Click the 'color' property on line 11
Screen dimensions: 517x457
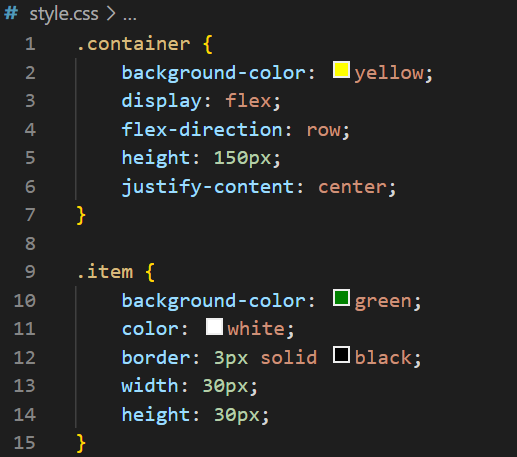(150, 329)
